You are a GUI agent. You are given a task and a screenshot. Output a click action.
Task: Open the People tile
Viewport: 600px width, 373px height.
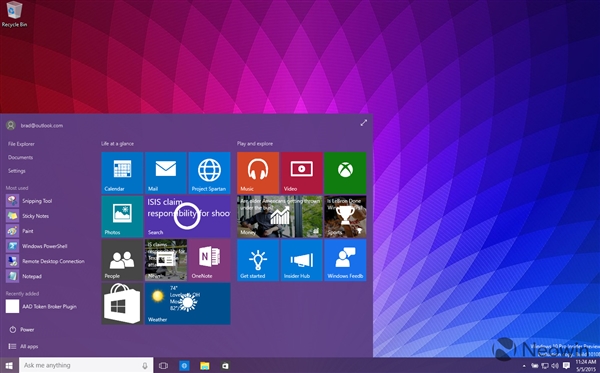click(x=122, y=260)
